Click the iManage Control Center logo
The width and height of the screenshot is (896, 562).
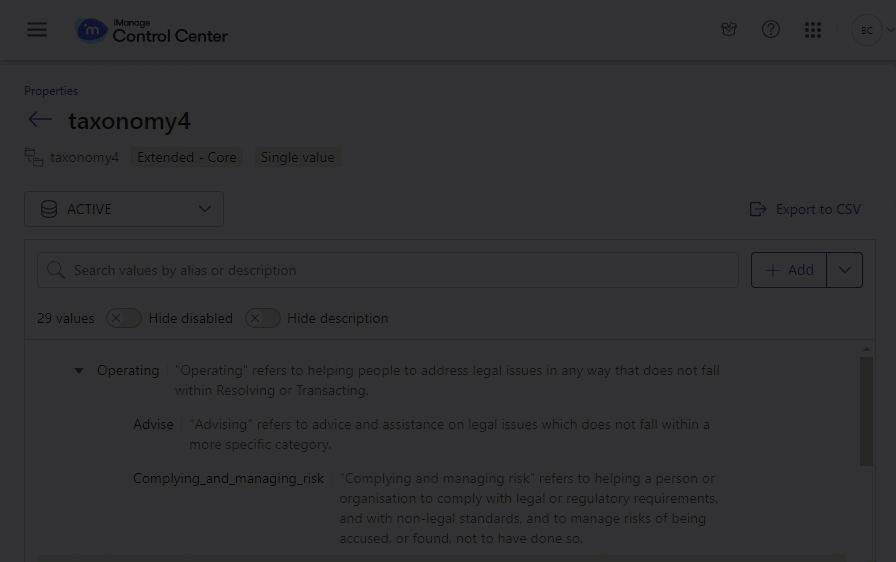coord(152,31)
